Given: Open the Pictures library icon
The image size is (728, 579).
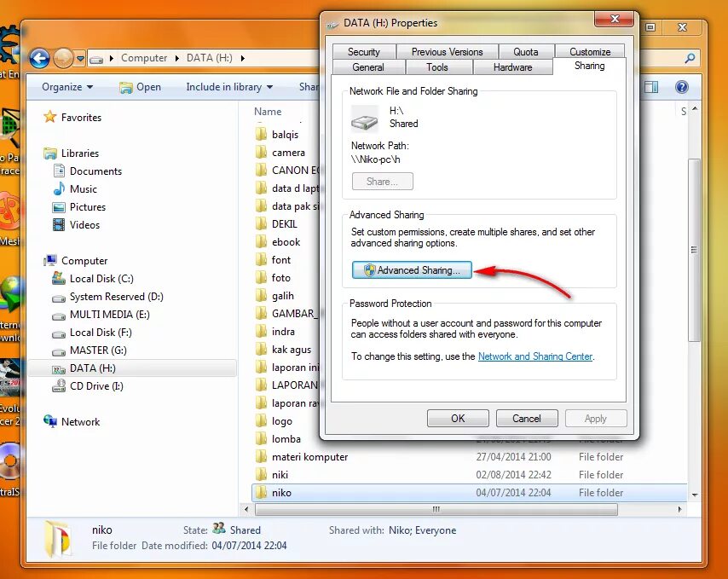Looking at the screenshot, I should 59,207.
